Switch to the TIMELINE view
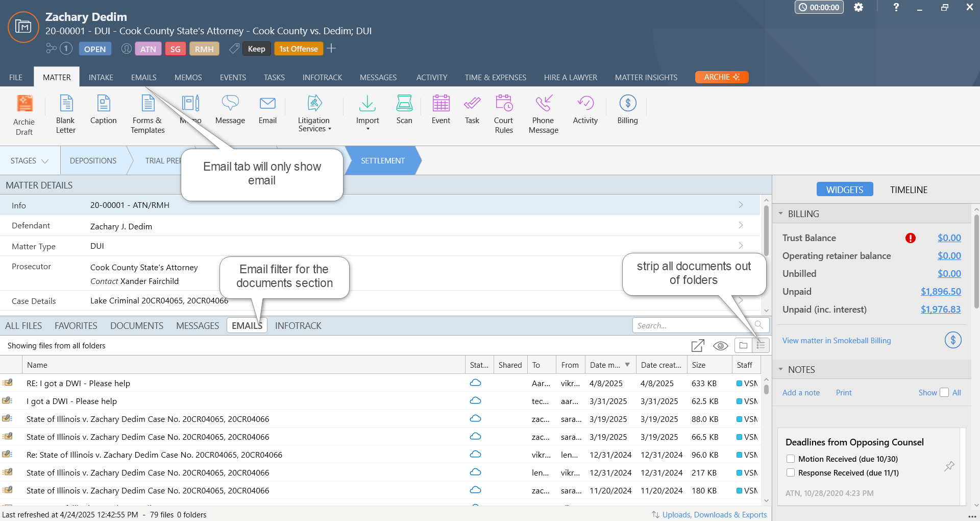The height and width of the screenshot is (521, 980). click(x=909, y=190)
